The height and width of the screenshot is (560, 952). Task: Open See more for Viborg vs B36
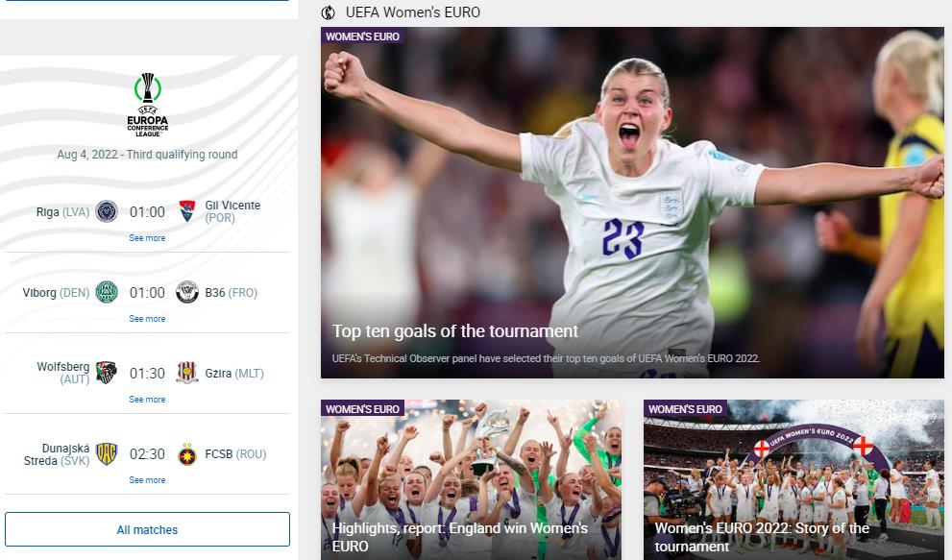(x=147, y=319)
